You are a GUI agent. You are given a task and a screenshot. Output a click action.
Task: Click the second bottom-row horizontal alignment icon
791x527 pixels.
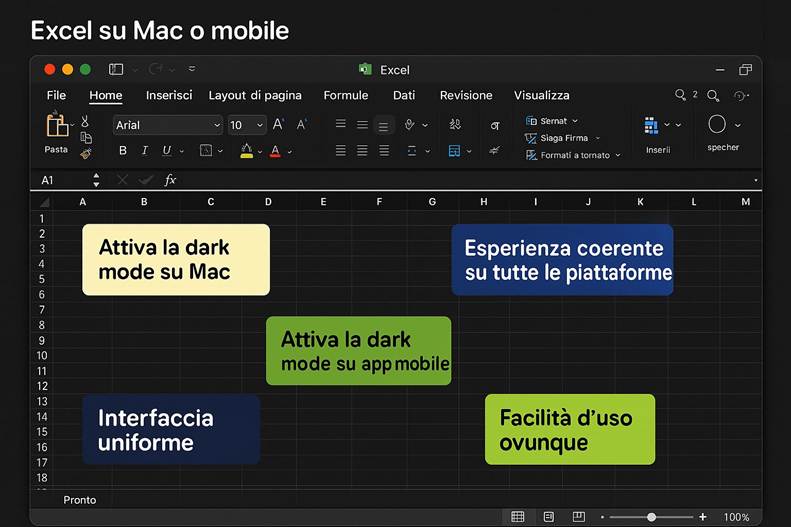click(362, 150)
